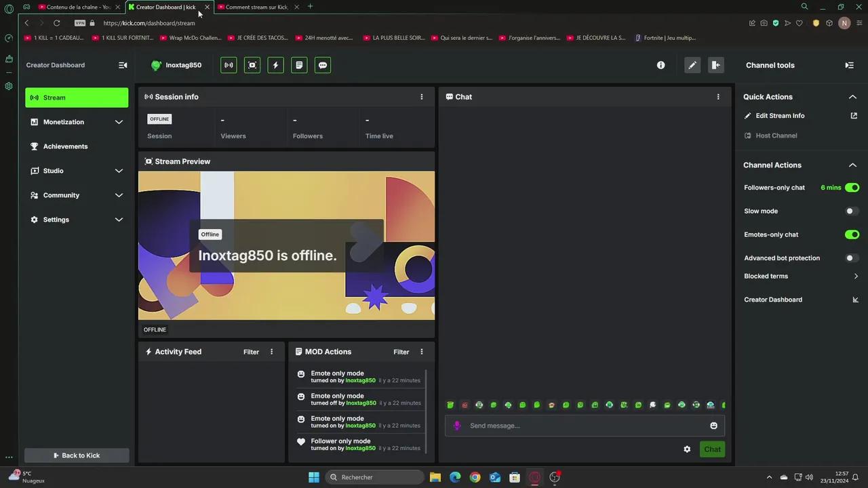Click inside the Send message field
The image size is (868, 488).
coord(576,426)
